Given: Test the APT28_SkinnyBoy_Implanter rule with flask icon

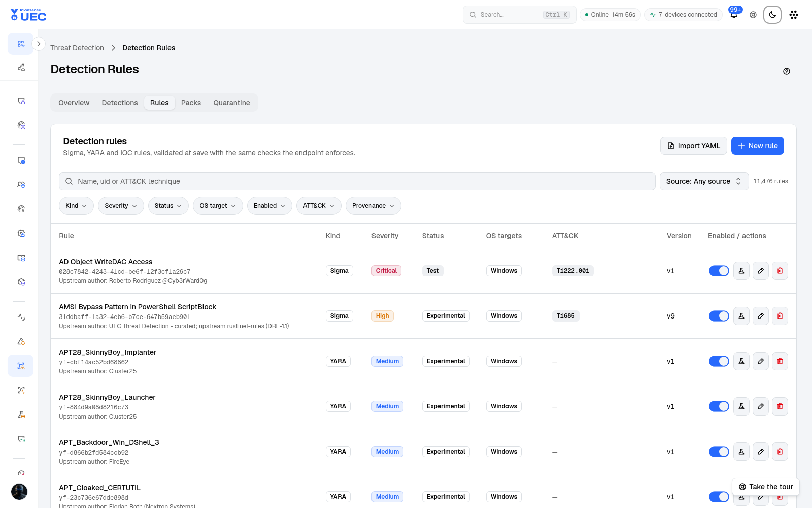Looking at the screenshot, I should (741, 361).
